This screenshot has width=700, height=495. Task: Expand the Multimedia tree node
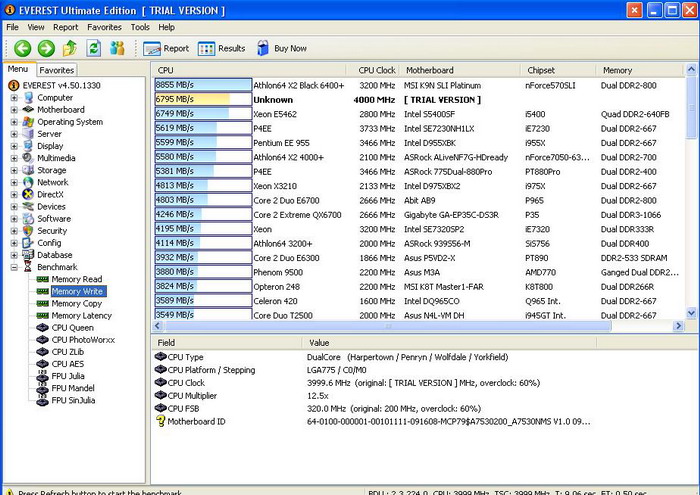pyautogui.click(x=14, y=158)
